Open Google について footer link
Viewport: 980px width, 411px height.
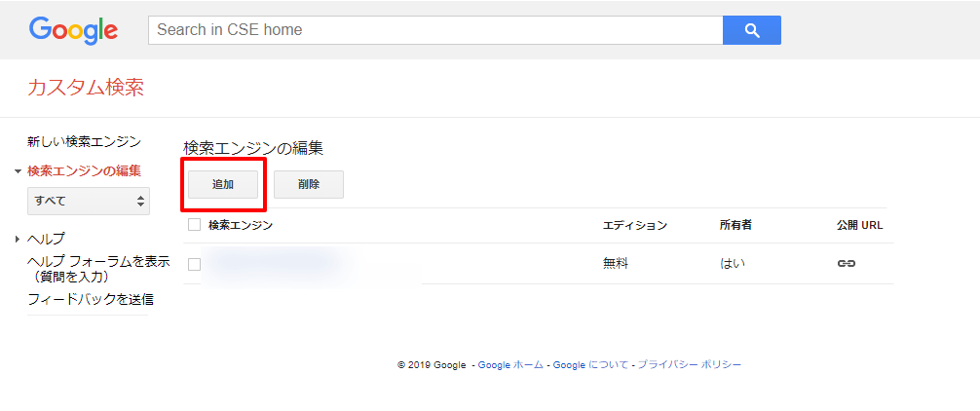[591, 365]
